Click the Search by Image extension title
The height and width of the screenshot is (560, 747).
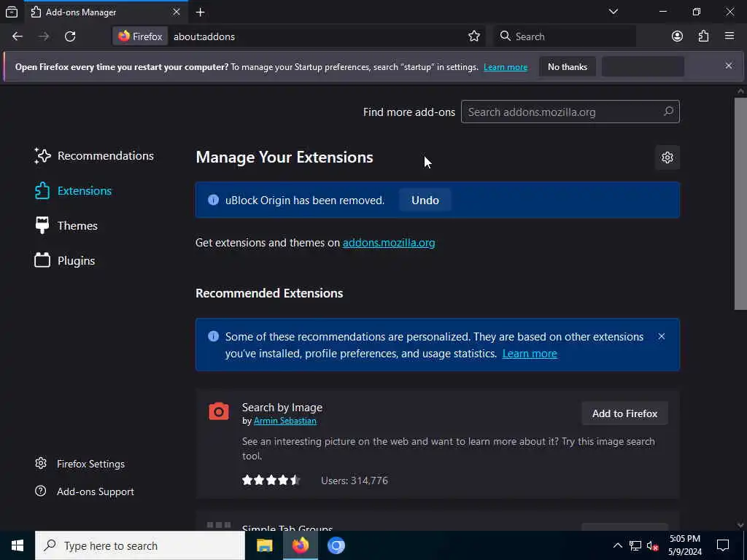coord(282,408)
